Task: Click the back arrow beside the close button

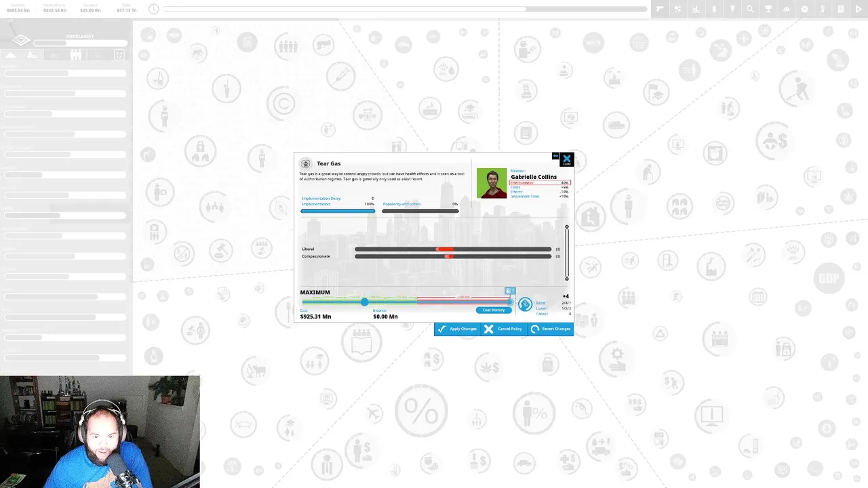Action: pyautogui.click(x=555, y=157)
